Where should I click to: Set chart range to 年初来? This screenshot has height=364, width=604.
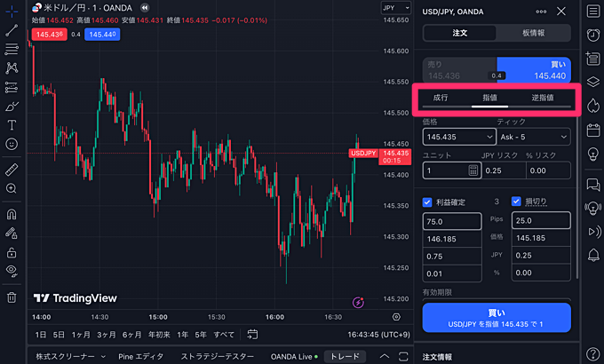(159, 335)
